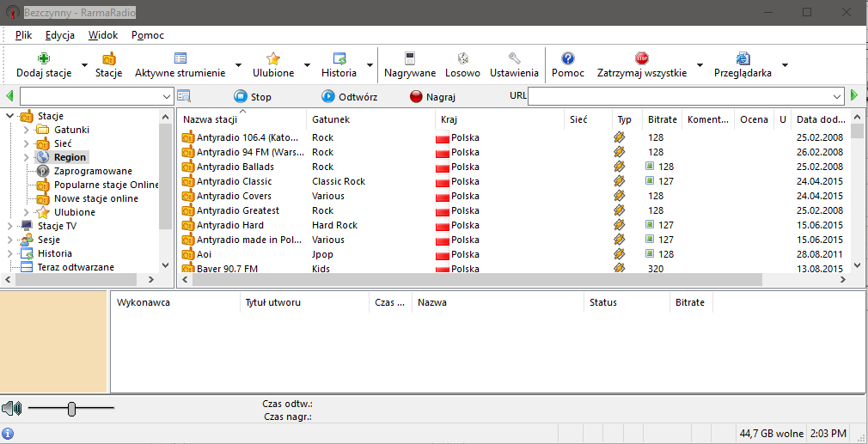Select the Antyradio Ballads station row
Screen dimensions: 868x444
pos(514,167)
